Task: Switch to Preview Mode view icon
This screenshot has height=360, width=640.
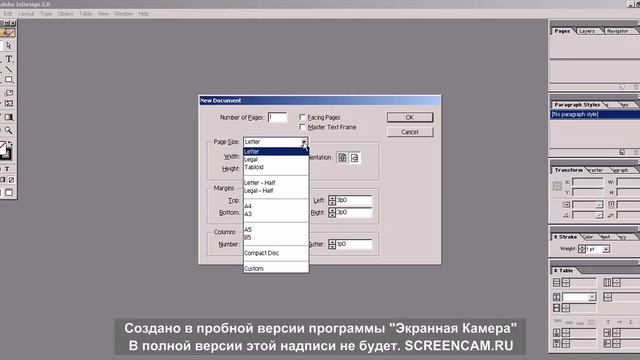Action: click(x=9, y=192)
